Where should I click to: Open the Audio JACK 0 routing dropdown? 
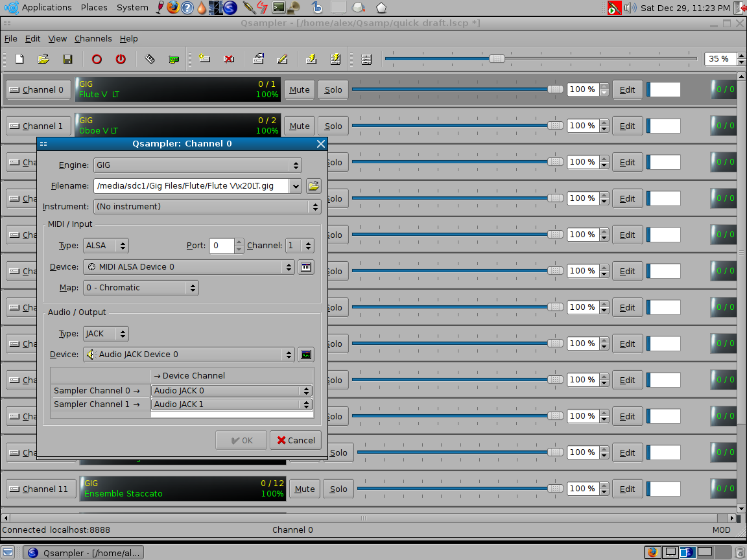pyautogui.click(x=231, y=391)
